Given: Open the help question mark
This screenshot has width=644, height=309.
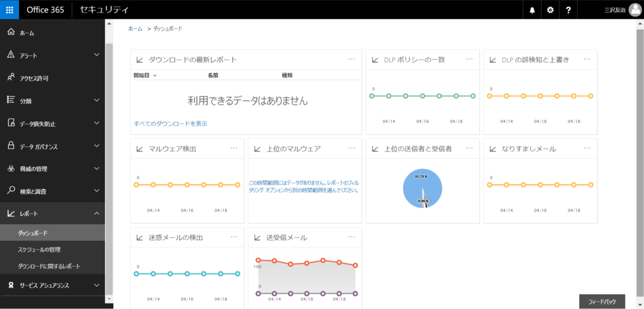Looking at the screenshot, I should pos(568,10).
